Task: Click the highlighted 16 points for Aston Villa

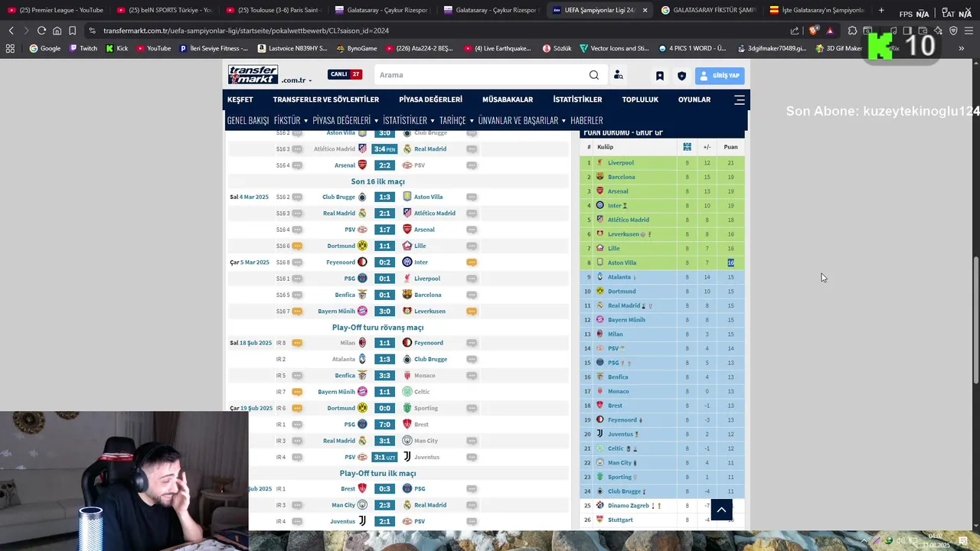Action: [x=730, y=262]
